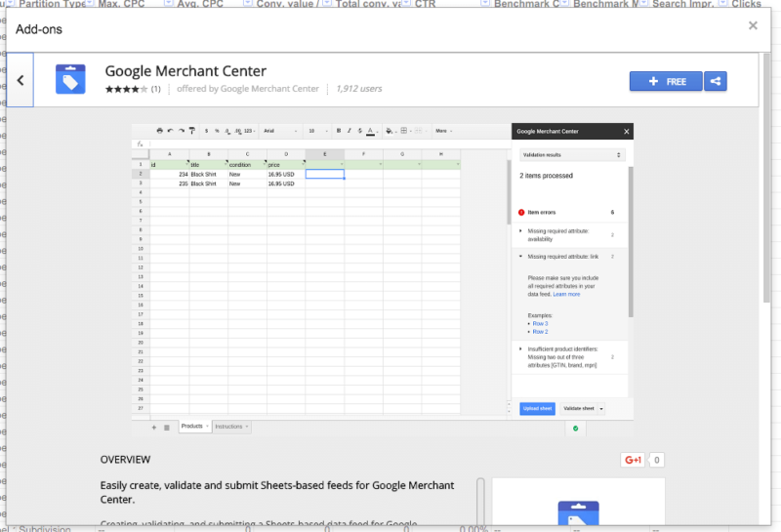Open the Validation results dropdown in preview
781x532 pixels.
pos(572,155)
